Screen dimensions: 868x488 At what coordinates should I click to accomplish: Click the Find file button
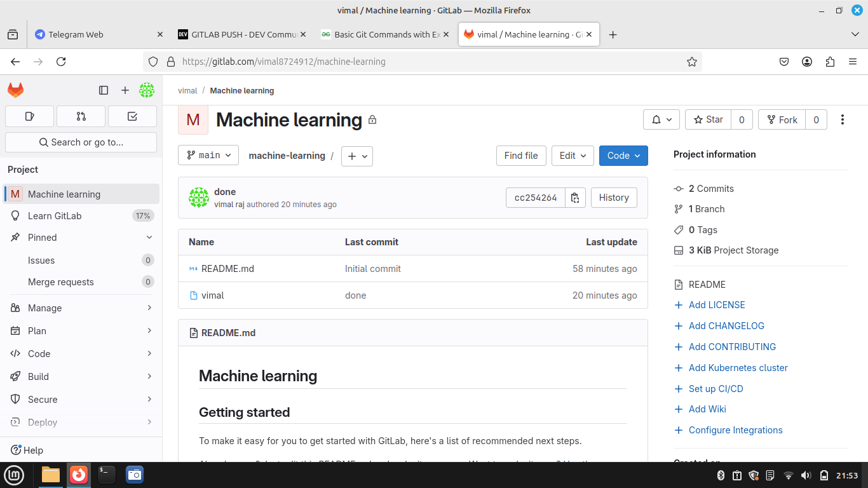[x=521, y=156]
